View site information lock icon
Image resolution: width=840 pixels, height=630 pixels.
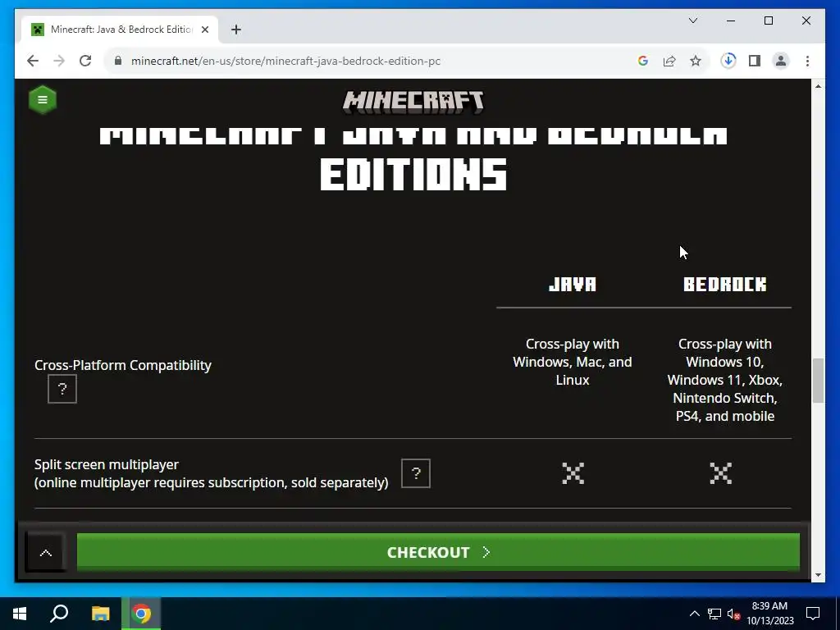(118, 61)
